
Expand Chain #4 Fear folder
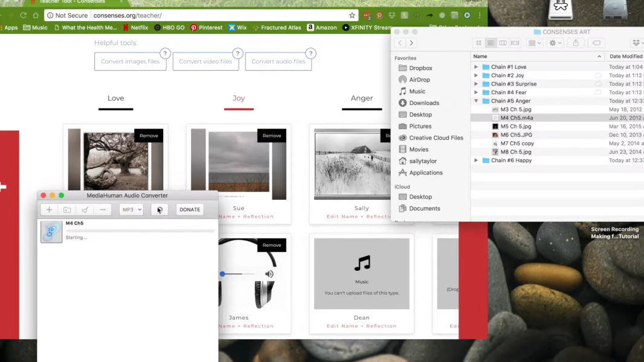click(476, 92)
